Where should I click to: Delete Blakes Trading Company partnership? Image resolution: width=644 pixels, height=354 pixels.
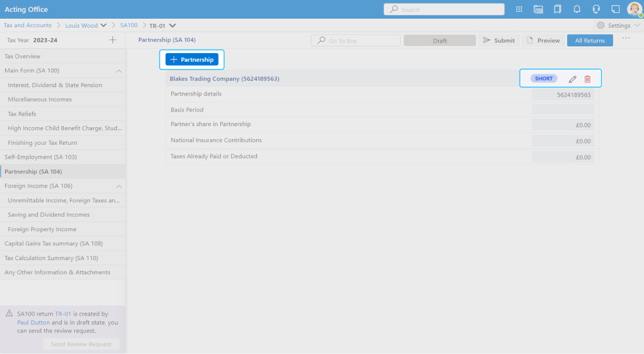[x=588, y=79]
